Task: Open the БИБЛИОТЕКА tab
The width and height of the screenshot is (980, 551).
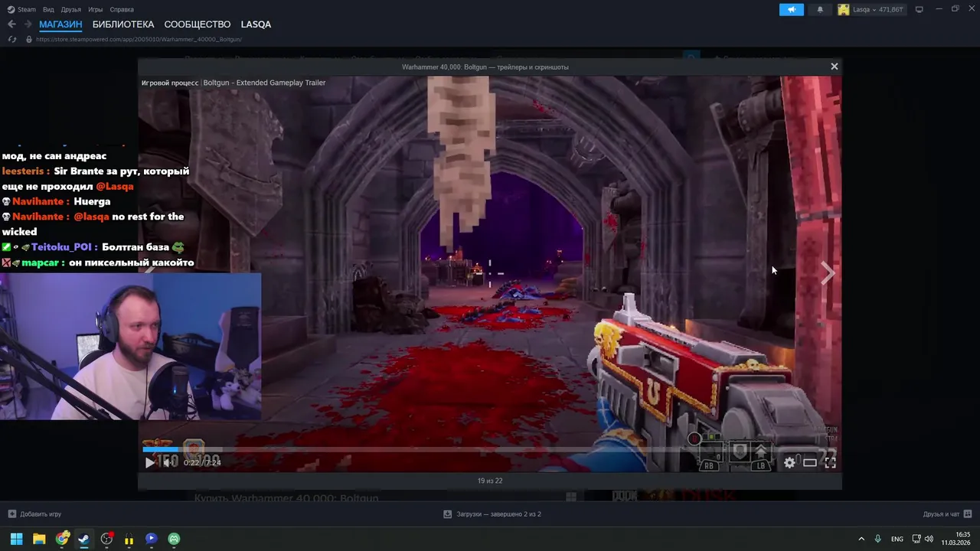Action: 123,24
